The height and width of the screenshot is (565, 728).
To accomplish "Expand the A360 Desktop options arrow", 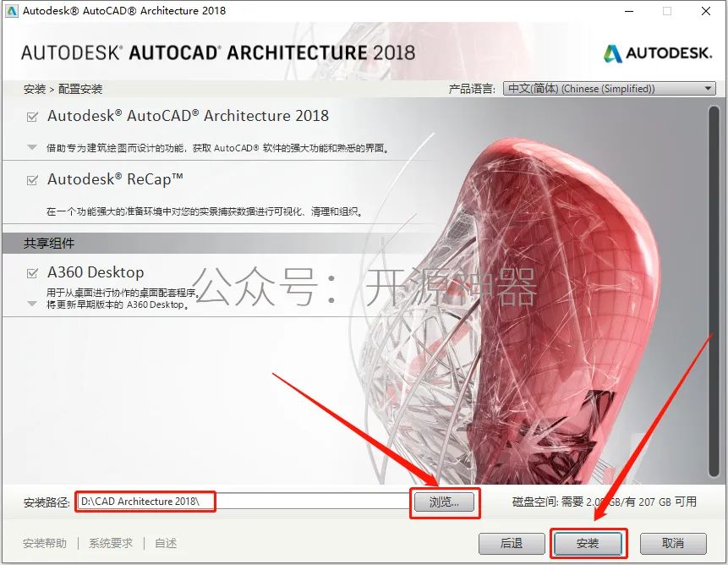I will click(32, 304).
